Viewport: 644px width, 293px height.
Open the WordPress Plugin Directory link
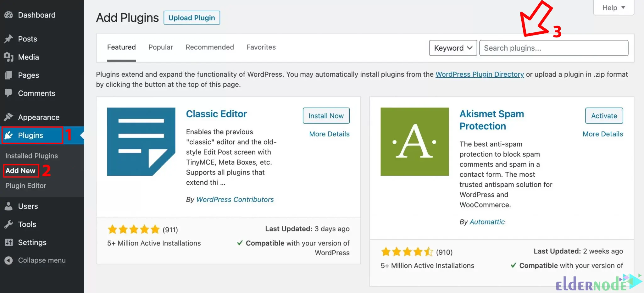pyautogui.click(x=480, y=74)
